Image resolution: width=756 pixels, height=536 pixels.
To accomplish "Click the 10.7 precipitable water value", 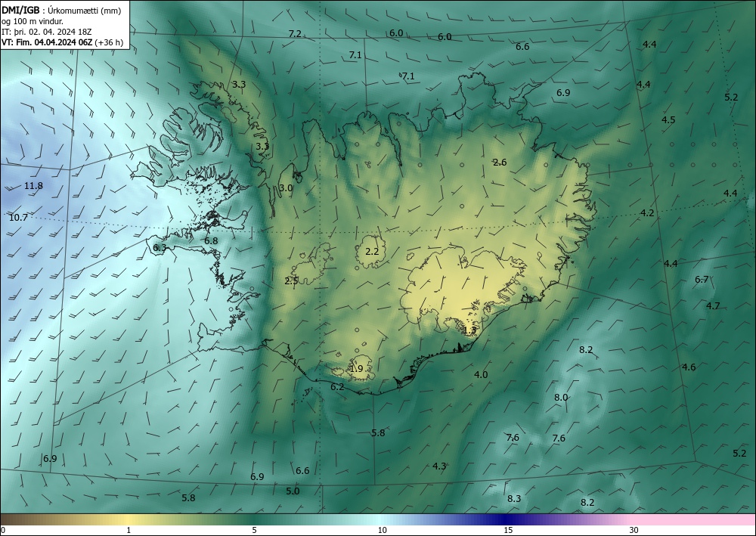I will [18, 218].
